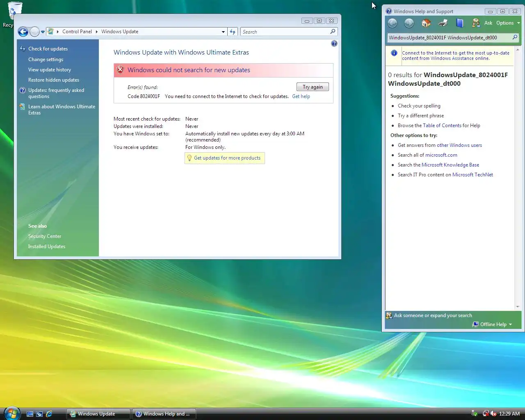This screenshot has width=525, height=420.
Task: Go back in the Windows Update window
Action: [23, 32]
